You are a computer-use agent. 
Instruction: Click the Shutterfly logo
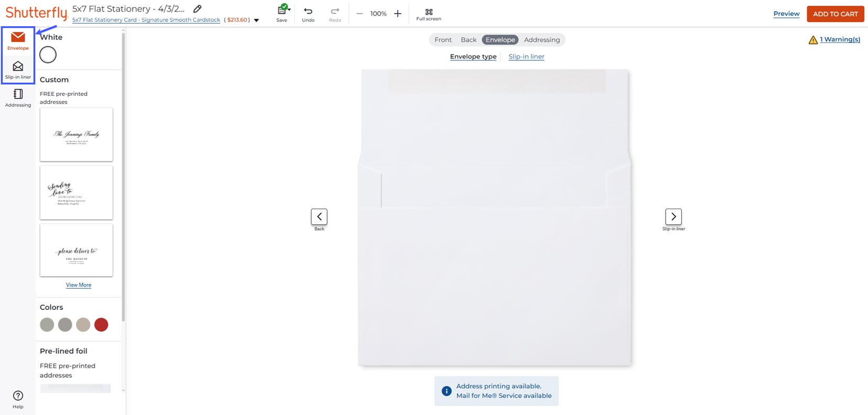coord(37,13)
